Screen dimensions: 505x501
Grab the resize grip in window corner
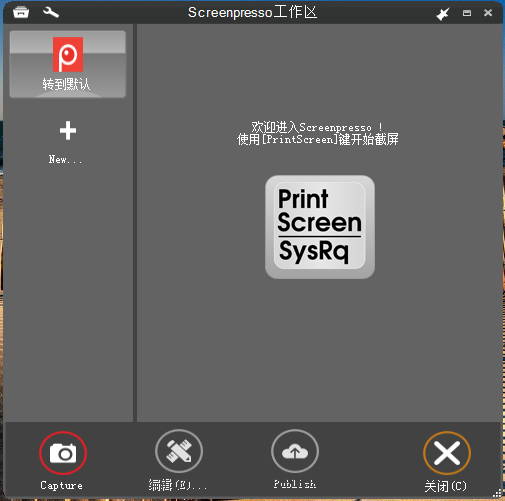click(497, 493)
